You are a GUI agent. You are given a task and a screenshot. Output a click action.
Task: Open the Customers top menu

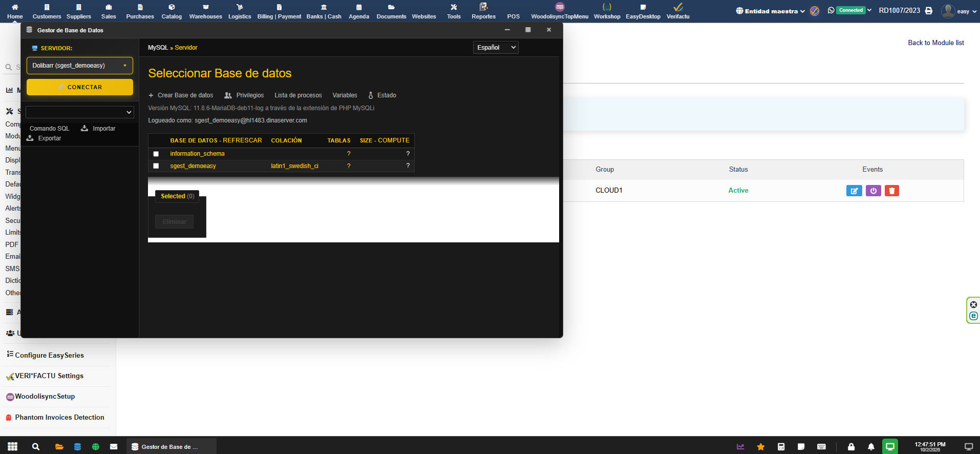point(47,11)
